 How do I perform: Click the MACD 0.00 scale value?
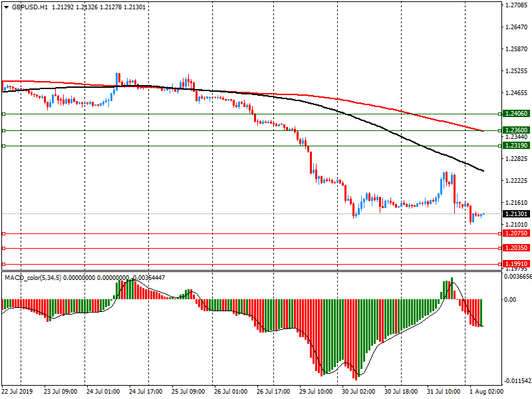510,300
